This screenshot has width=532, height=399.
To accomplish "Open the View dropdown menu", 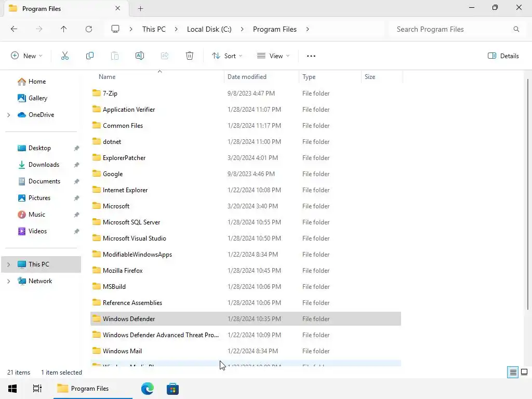I will coord(273,56).
